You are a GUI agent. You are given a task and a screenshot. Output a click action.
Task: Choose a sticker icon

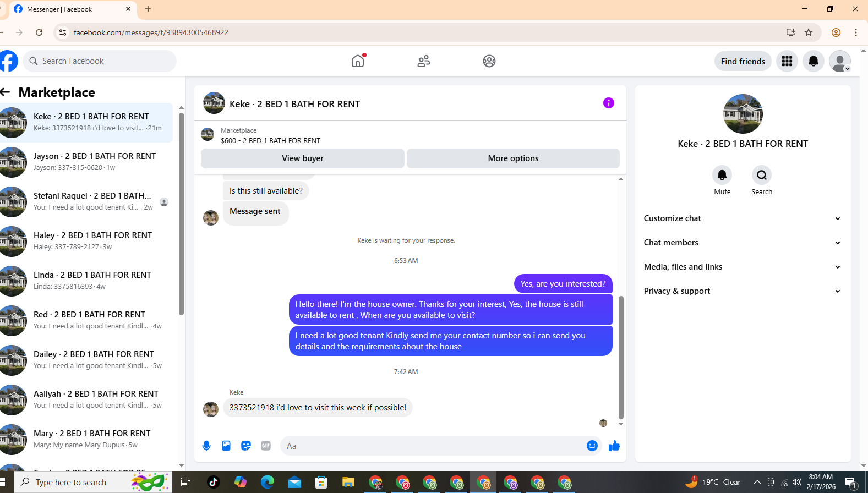[x=246, y=446]
